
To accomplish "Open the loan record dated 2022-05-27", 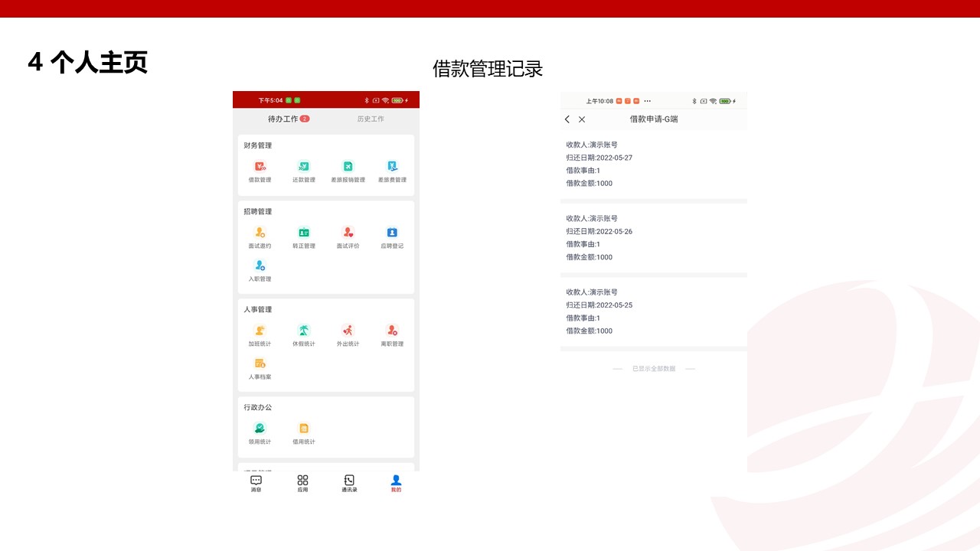I will click(653, 164).
